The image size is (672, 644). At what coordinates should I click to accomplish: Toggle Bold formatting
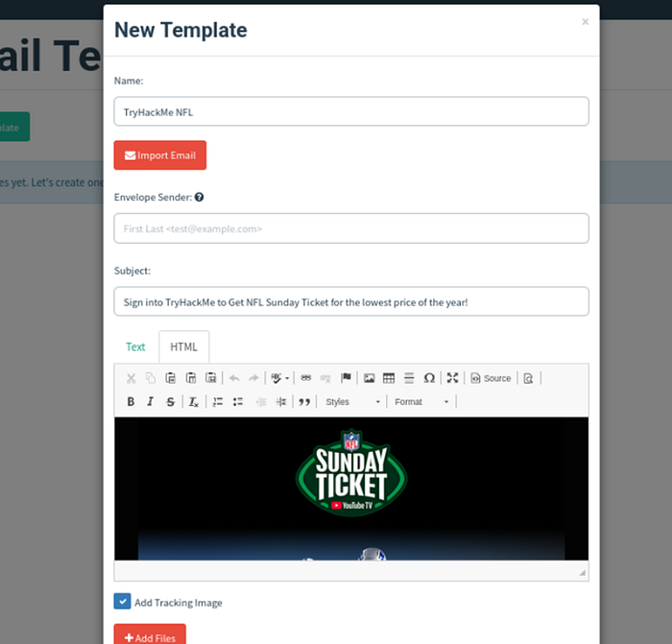coord(131,402)
